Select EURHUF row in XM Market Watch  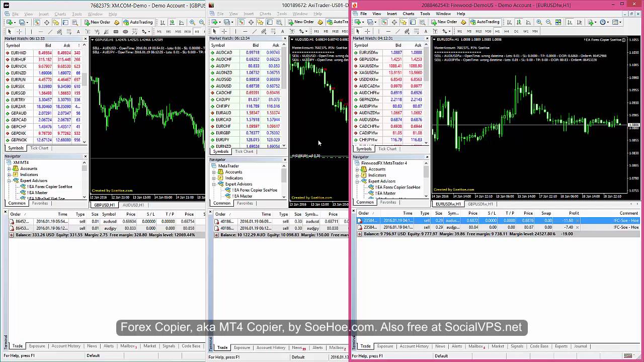click(x=43, y=59)
